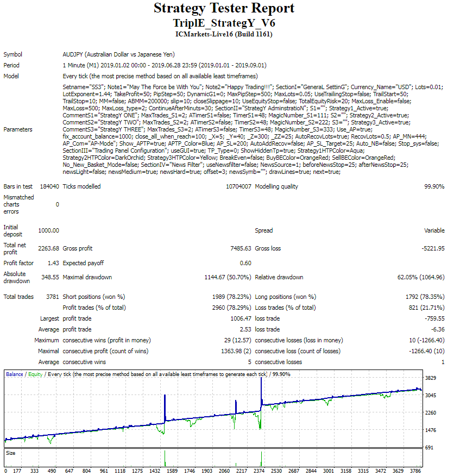This screenshot has height=476, width=454.
Task: Click the average profit trade value '2.53'
Action: coord(245,329)
